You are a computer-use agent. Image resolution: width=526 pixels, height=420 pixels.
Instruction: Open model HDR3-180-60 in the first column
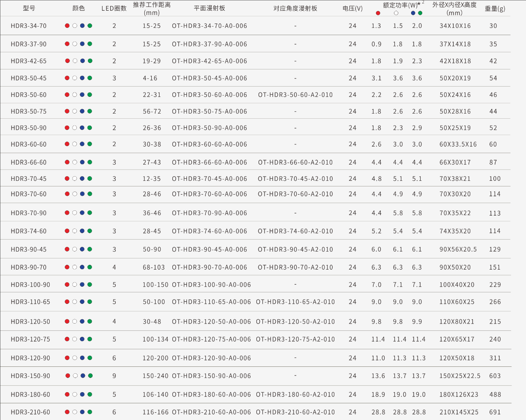pyautogui.click(x=30, y=394)
